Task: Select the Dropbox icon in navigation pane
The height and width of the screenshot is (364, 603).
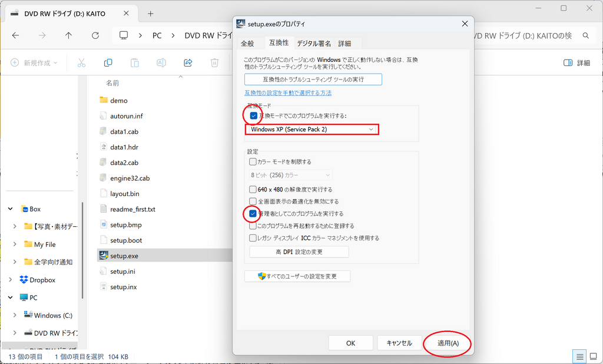Action: pos(24,280)
